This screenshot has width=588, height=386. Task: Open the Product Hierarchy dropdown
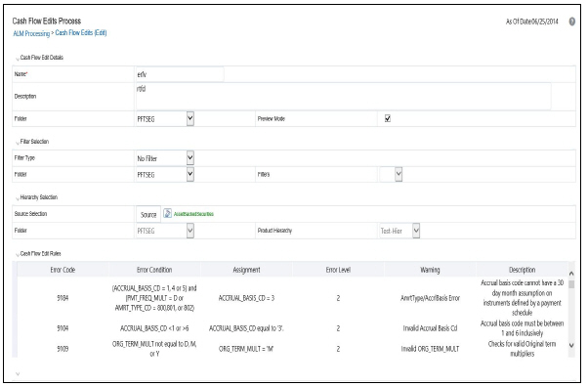pos(399,231)
